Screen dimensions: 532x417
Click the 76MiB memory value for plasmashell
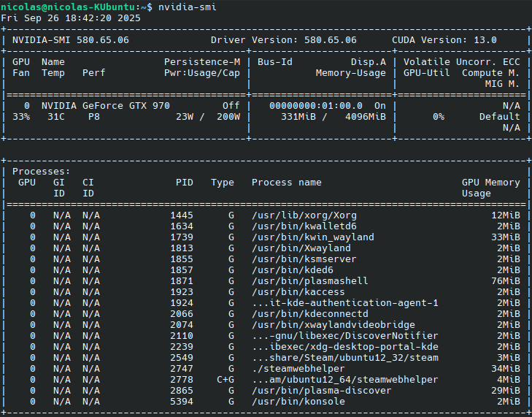click(505, 281)
